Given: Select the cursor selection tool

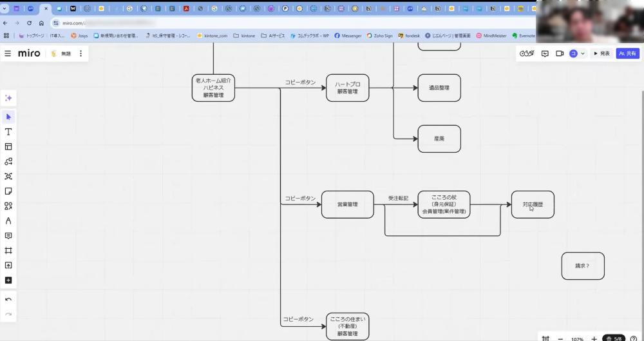Looking at the screenshot, I should tap(8, 117).
